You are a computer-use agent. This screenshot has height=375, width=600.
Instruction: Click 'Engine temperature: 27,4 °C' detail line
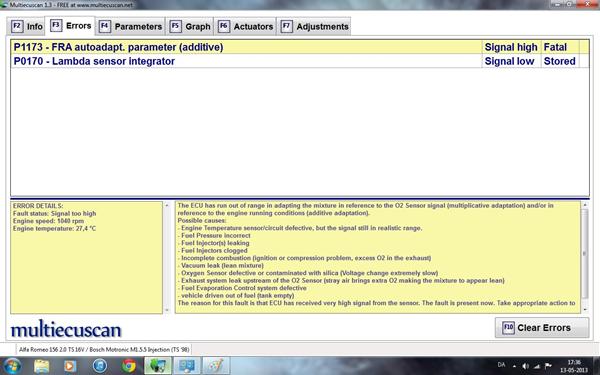tap(54, 228)
